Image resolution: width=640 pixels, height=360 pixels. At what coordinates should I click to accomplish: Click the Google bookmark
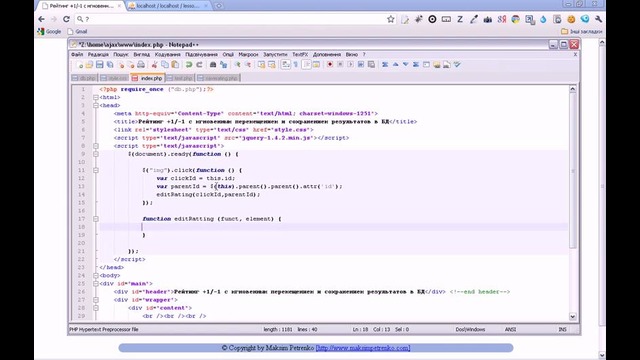[x=49, y=31]
